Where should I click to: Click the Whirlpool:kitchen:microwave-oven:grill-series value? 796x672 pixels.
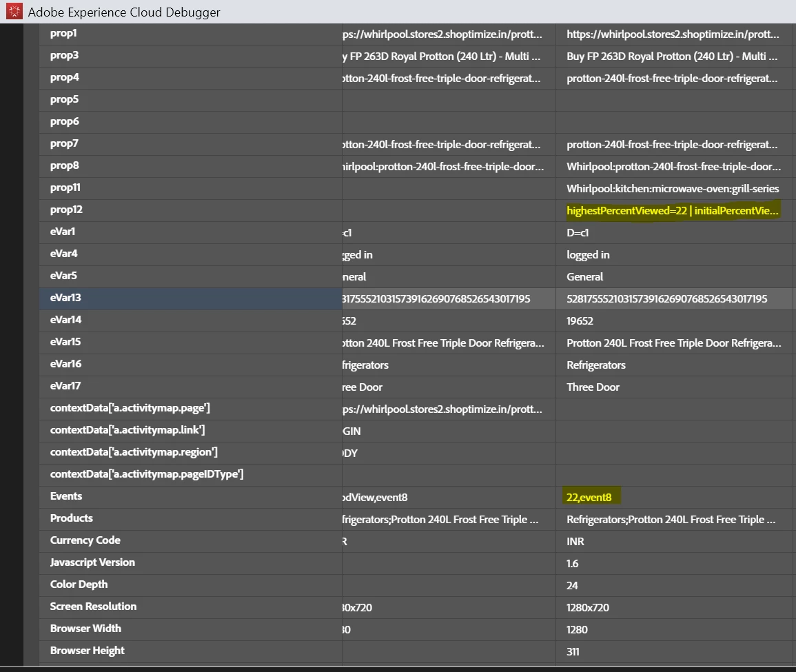[x=673, y=189]
